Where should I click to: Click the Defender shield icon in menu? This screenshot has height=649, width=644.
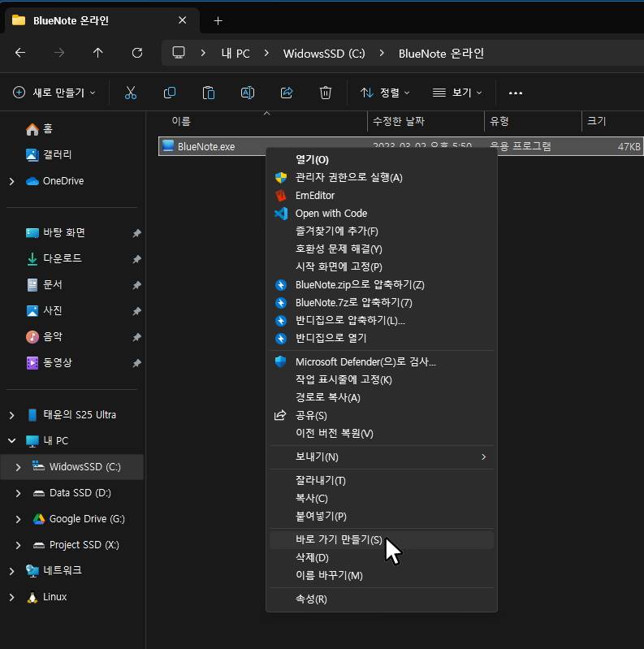281,361
